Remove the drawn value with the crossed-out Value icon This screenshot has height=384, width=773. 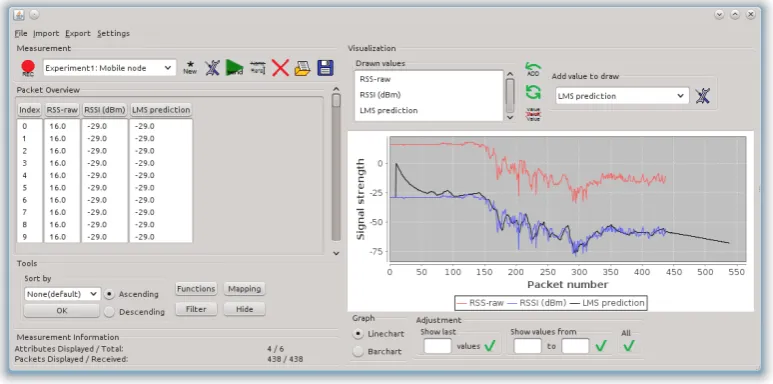click(533, 114)
